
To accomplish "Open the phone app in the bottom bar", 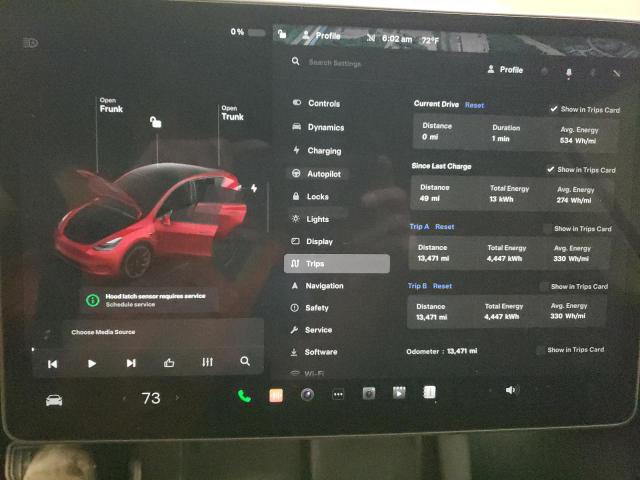I will 244,396.
